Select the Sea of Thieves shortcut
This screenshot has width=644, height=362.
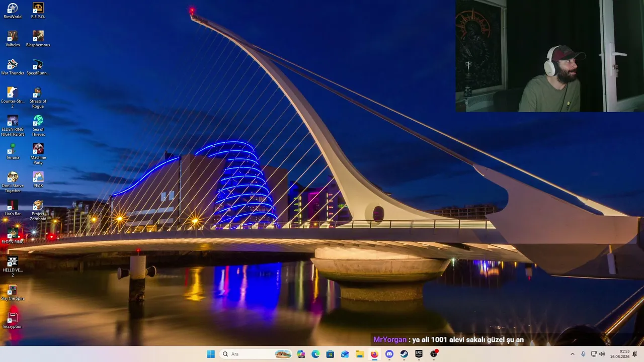38,126
